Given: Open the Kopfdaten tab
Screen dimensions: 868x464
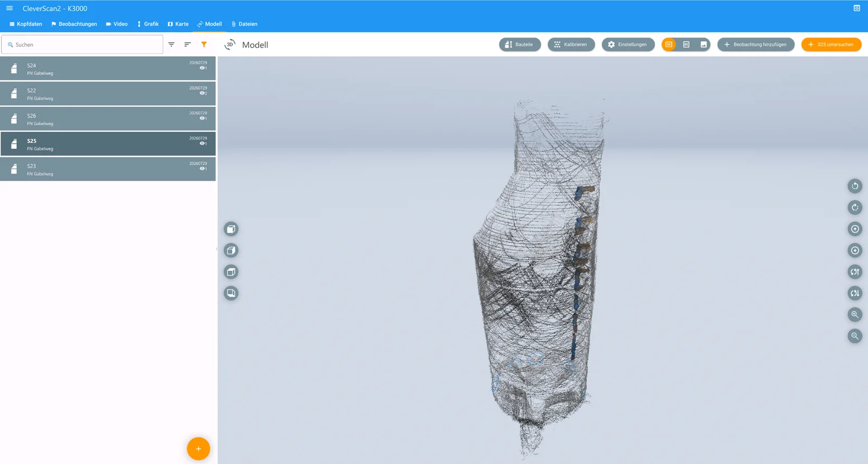Looking at the screenshot, I should point(25,24).
